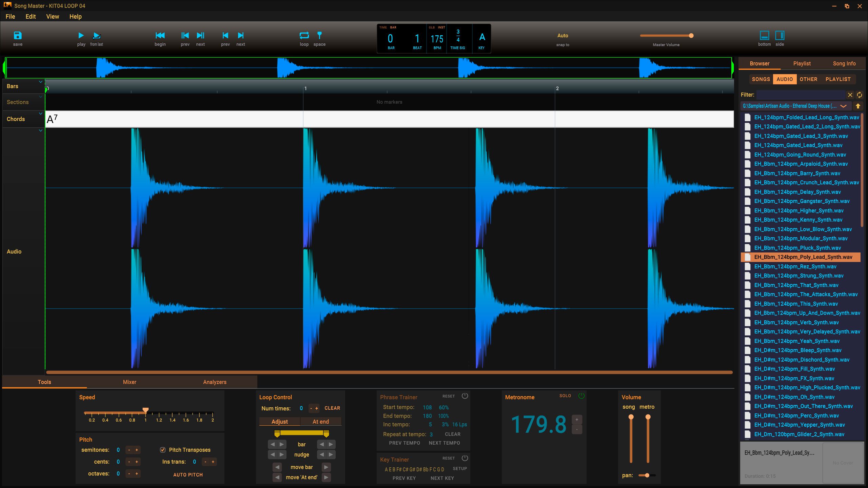Toggle the Phrase Trainer power icon
The image size is (868, 488).
coord(465,396)
